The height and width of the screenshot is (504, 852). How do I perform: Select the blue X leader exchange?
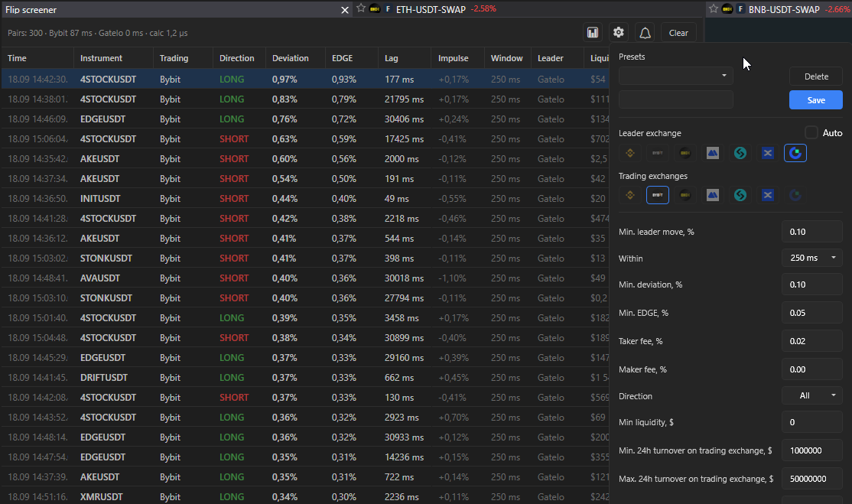coord(767,153)
